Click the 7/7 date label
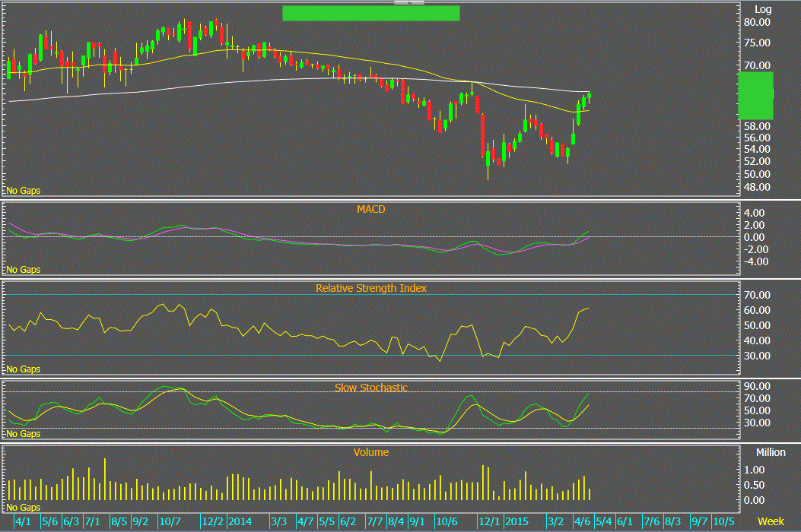Viewport: 801px width, 532px height. pyautogui.click(x=374, y=521)
